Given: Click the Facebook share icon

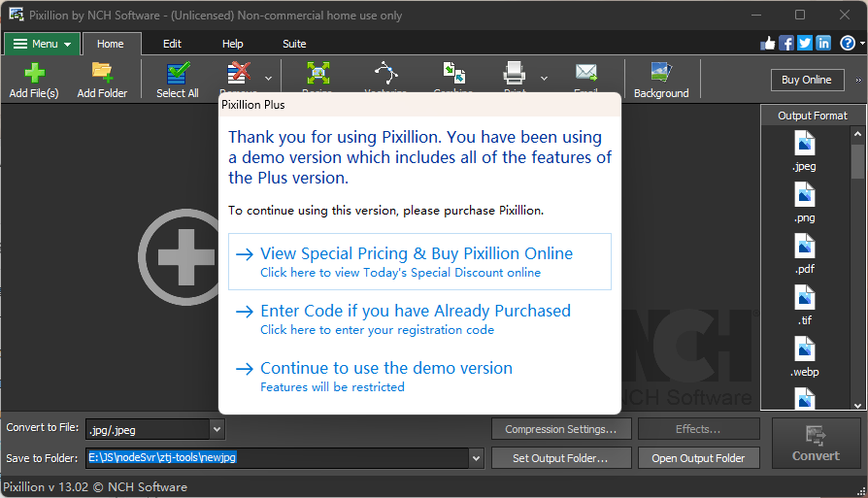Looking at the screenshot, I should tap(786, 43).
